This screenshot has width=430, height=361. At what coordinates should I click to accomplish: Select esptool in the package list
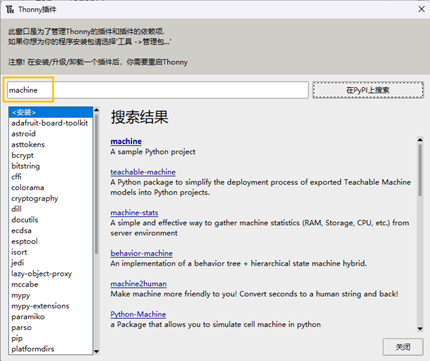pos(51,241)
